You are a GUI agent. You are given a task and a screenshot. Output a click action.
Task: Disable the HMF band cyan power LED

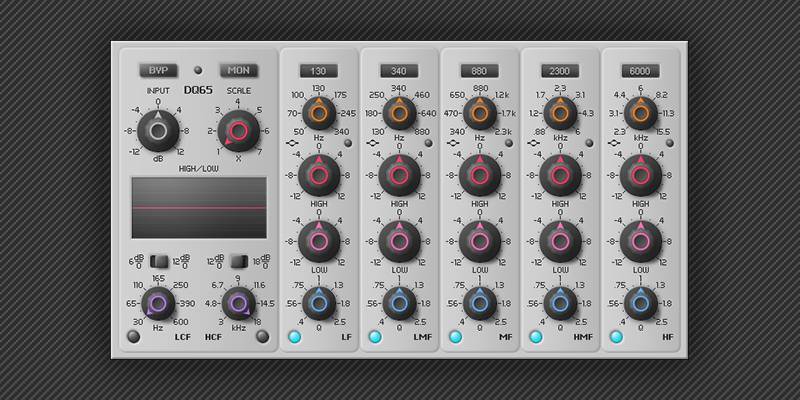point(536,337)
